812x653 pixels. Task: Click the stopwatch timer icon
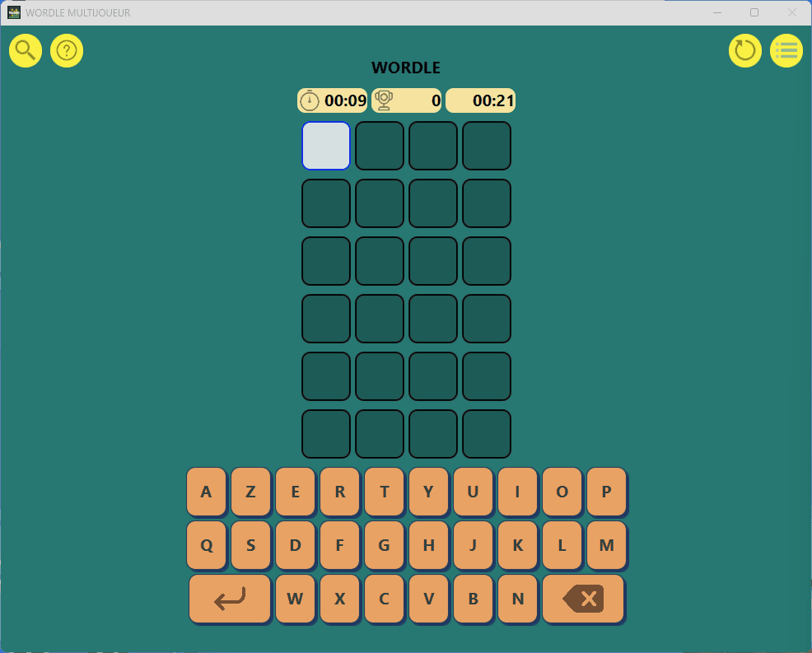click(x=310, y=100)
